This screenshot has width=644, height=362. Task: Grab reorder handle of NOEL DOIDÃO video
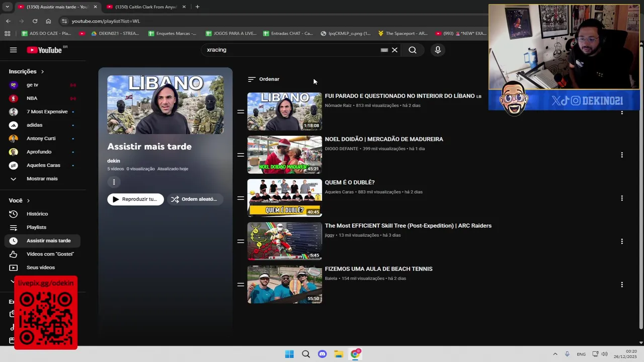pyautogui.click(x=240, y=155)
